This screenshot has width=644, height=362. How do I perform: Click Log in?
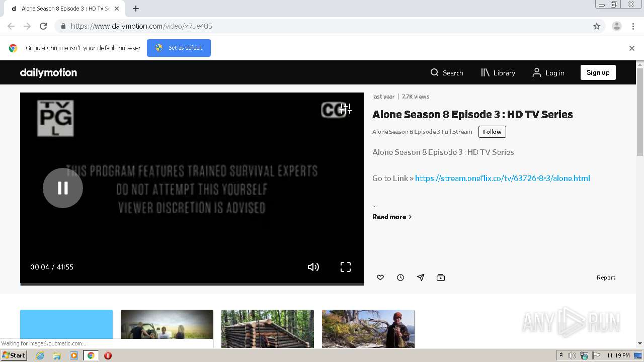point(548,73)
